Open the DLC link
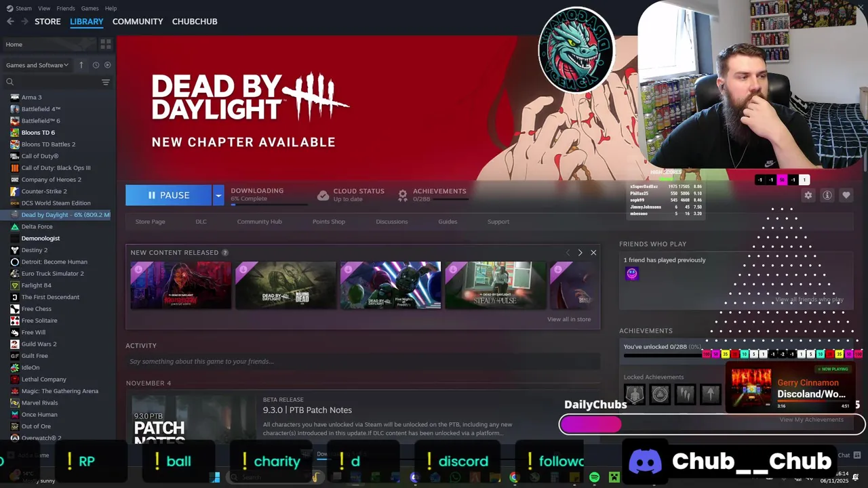Image resolution: width=868 pixels, height=488 pixels. tap(201, 222)
